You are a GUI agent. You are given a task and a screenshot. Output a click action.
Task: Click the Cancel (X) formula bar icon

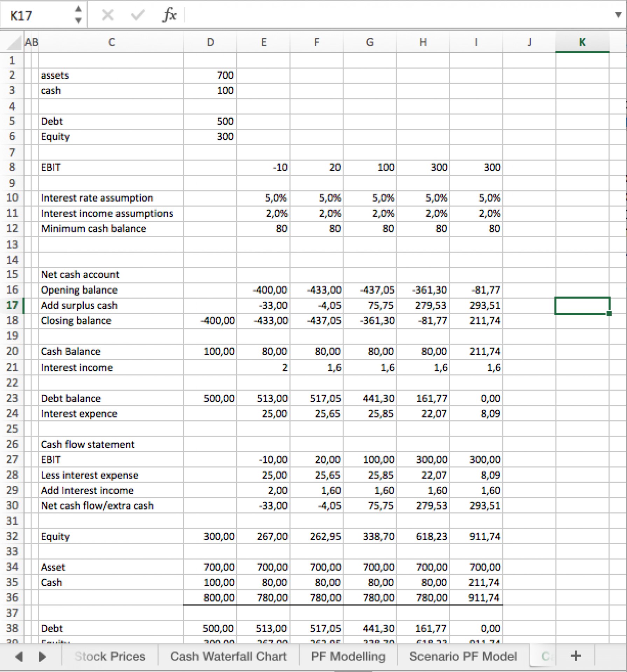tap(108, 15)
